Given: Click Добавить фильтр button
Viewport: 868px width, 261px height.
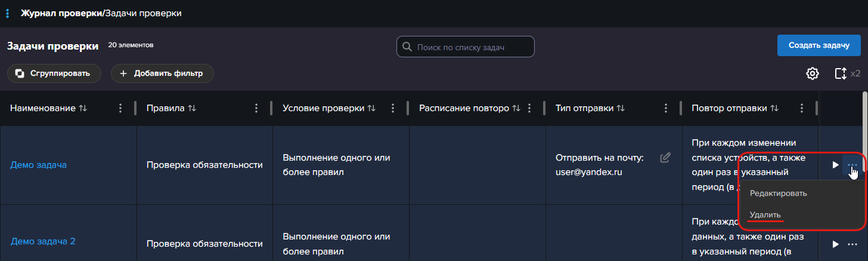Looking at the screenshot, I should 162,73.
